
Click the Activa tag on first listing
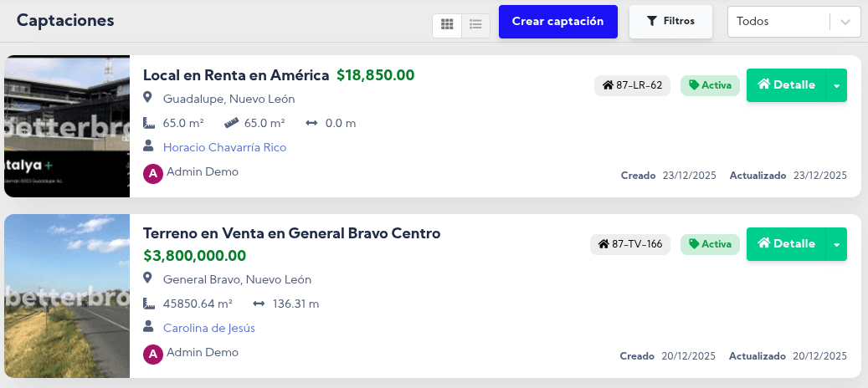tap(710, 85)
